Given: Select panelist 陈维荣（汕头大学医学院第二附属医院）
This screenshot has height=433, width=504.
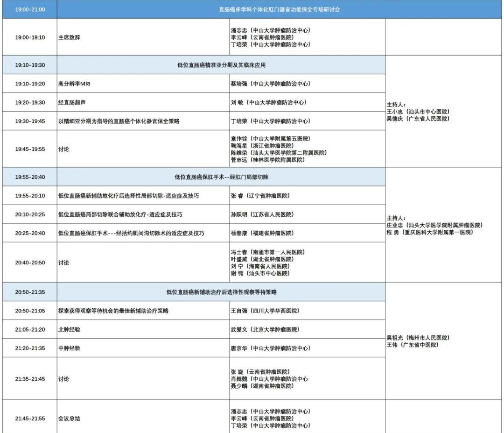Looking at the screenshot, I should click(x=279, y=153).
